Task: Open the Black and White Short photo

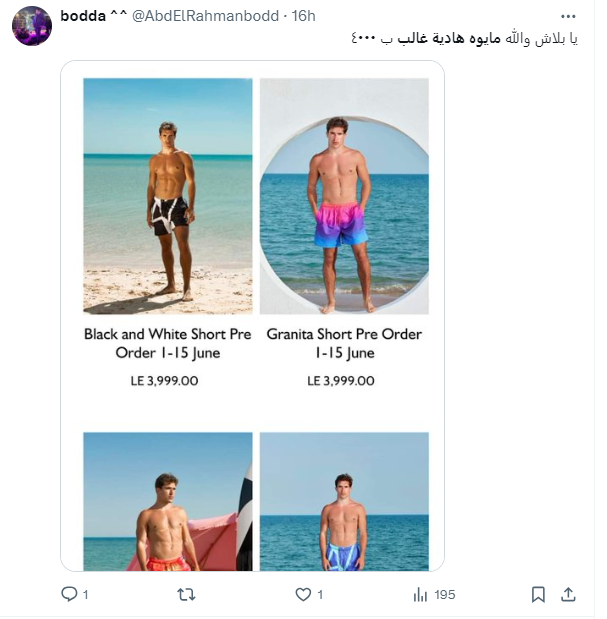Action: point(168,196)
